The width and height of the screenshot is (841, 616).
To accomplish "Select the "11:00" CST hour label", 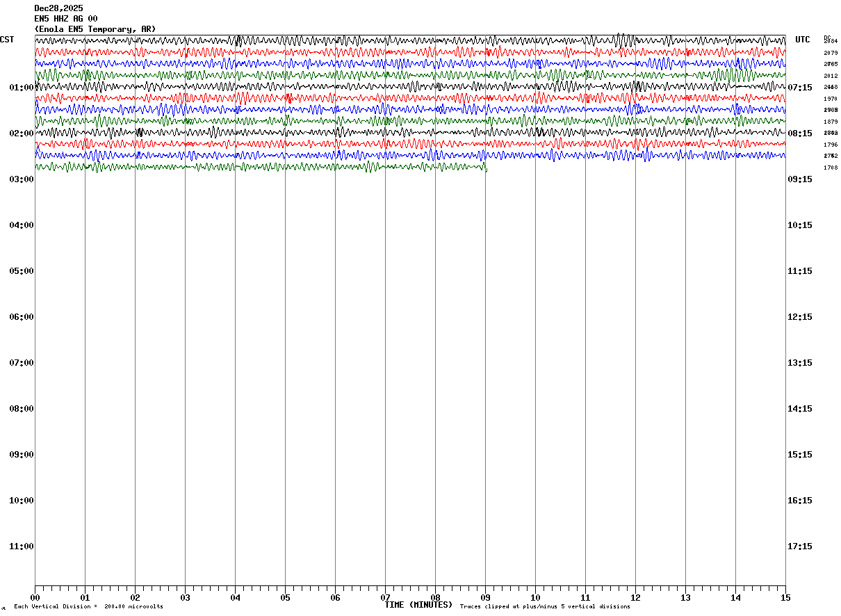I will [x=22, y=546].
